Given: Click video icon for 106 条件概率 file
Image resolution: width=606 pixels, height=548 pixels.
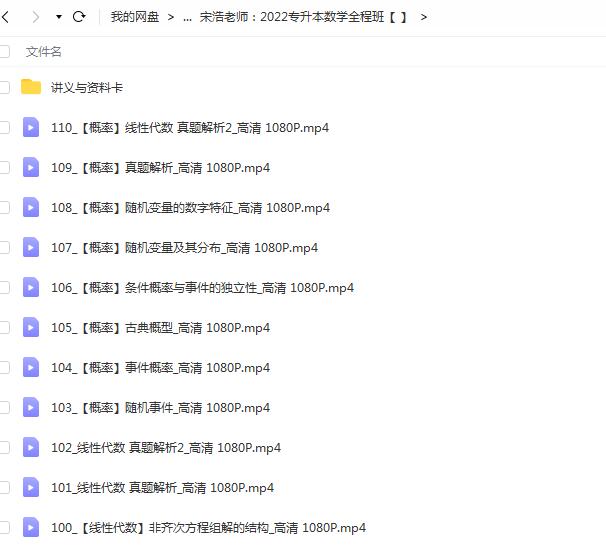Looking at the screenshot, I should coord(31,287).
